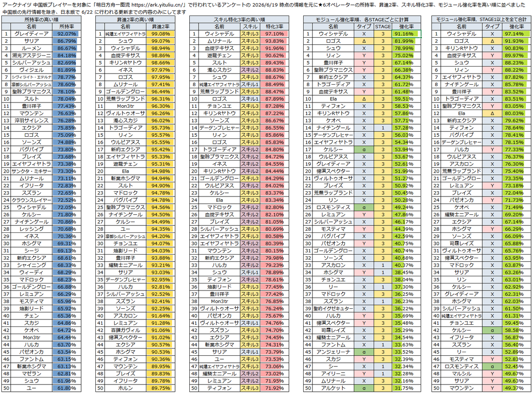532x393 pixels.
Task: Click the 49.37% cell for マウンテン
Action: pyautogui.click(x=516, y=388)
